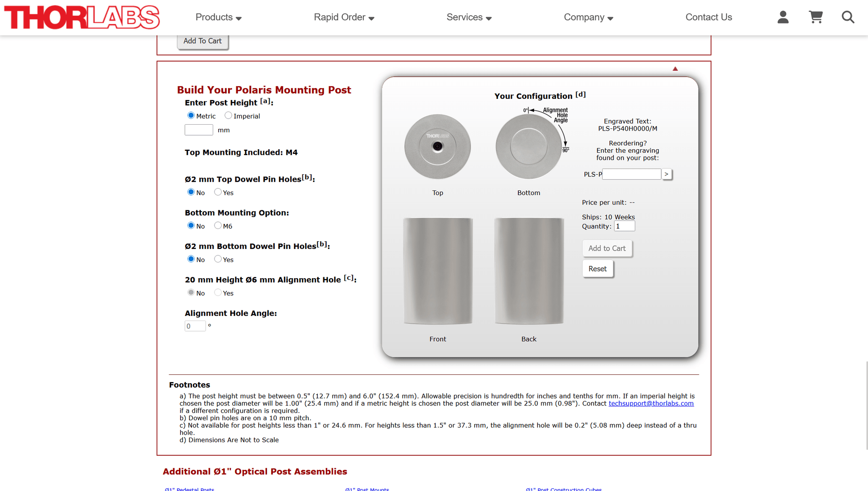The height and width of the screenshot is (491, 868).
Task: Click the search magnifier icon
Action: point(848,17)
